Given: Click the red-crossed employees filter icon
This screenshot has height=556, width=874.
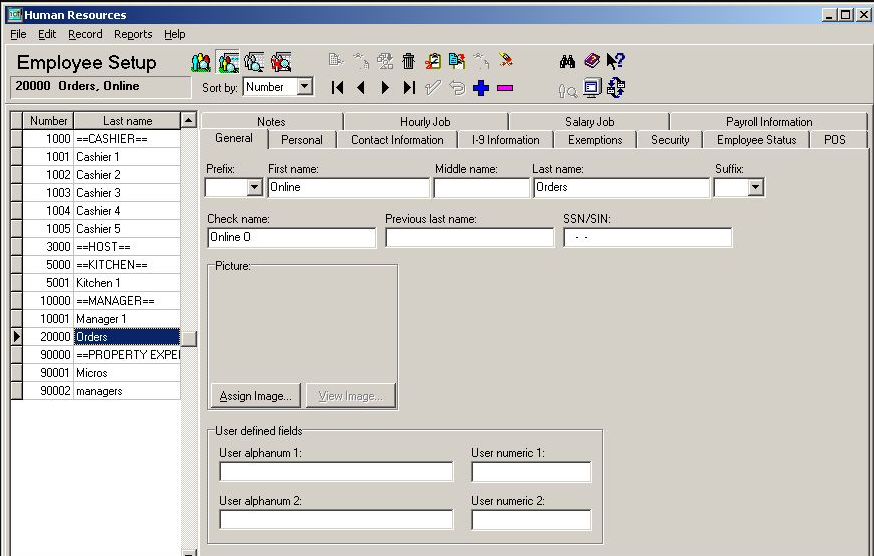Looking at the screenshot, I should [x=281, y=62].
